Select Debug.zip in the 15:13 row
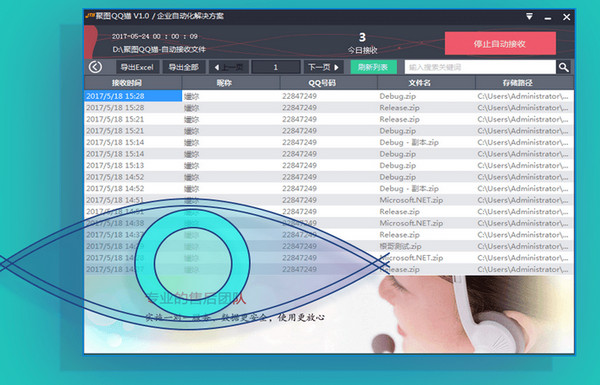Image resolution: width=600 pixels, height=385 pixels. coord(398,165)
